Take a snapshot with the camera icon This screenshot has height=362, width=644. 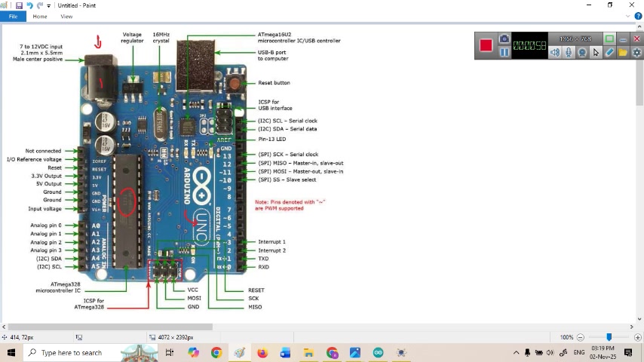coord(504,39)
